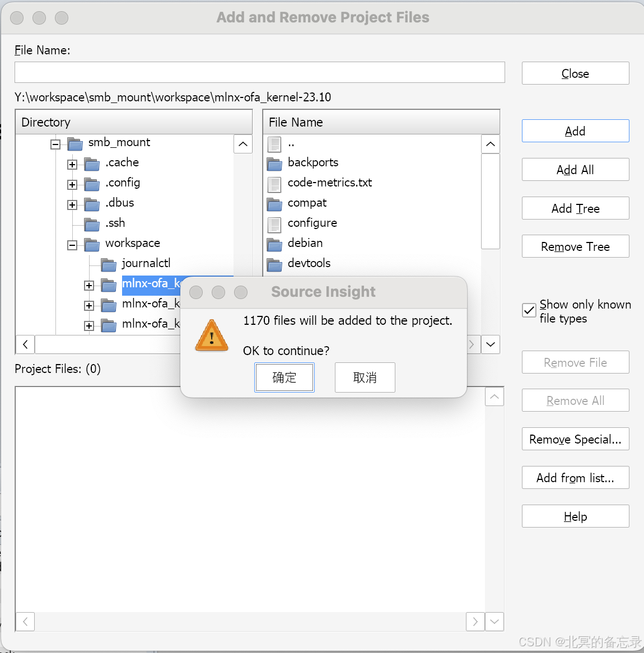Click the compat folder icon
Viewport: 644px width, 653px height.
(x=274, y=204)
